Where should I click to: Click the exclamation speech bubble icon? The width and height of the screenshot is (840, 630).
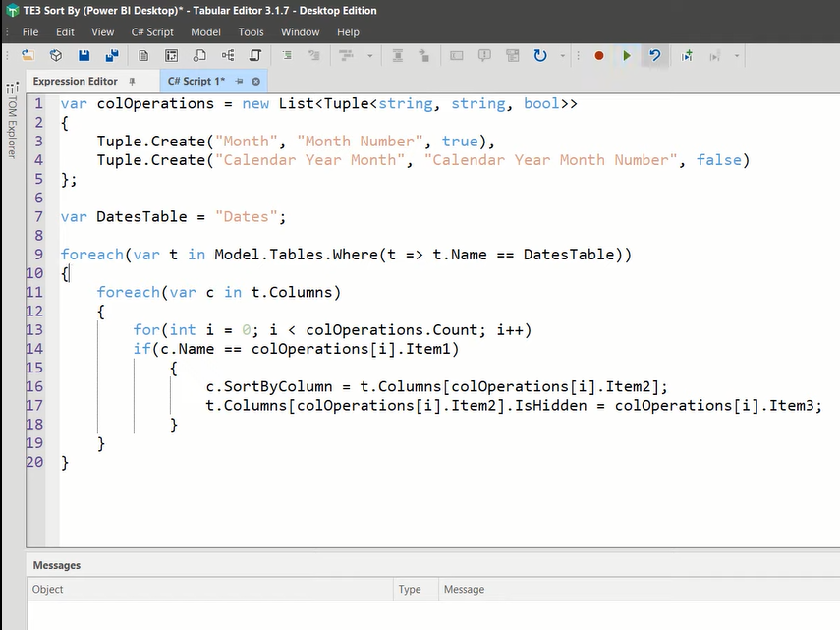tap(484, 56)
